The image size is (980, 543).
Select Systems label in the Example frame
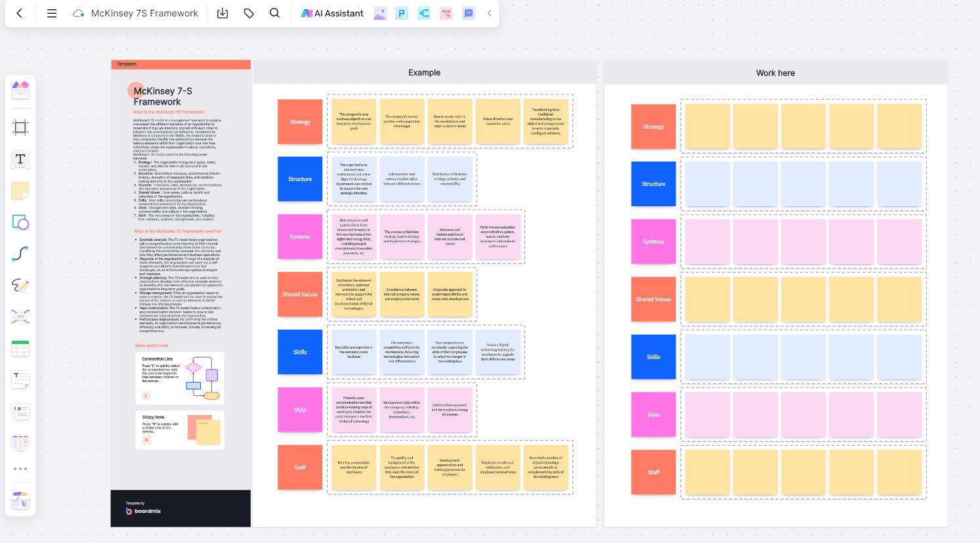tap(300, 237)
